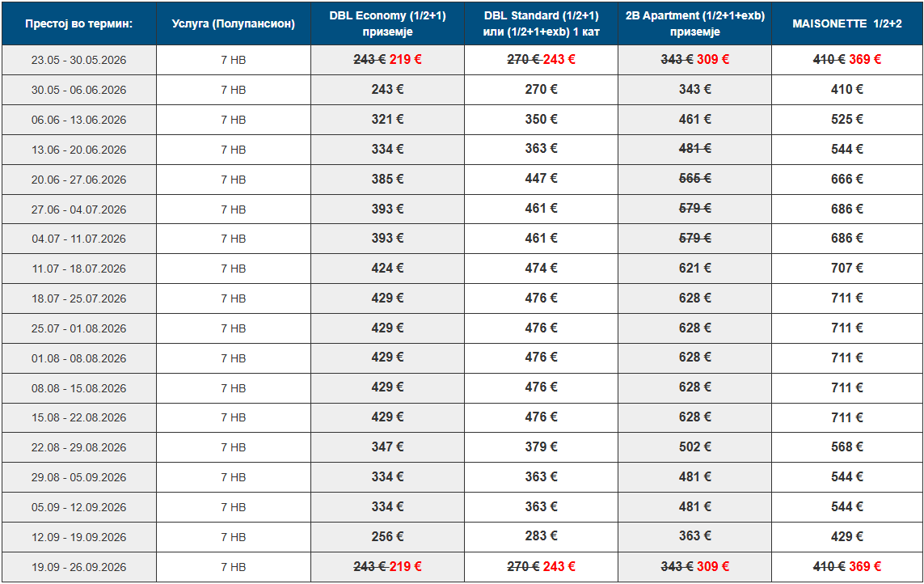
Task: Click the DBL Standard column header
Action: click(541, 23)
